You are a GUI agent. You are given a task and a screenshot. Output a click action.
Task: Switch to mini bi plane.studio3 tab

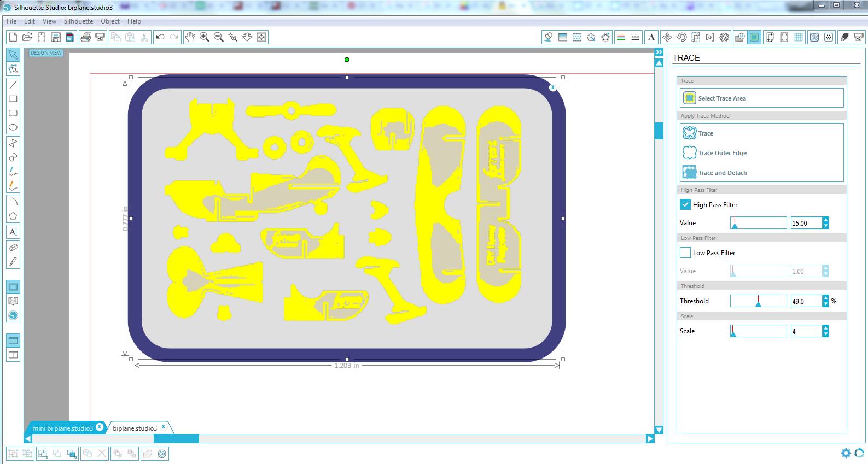coord(62,428)
